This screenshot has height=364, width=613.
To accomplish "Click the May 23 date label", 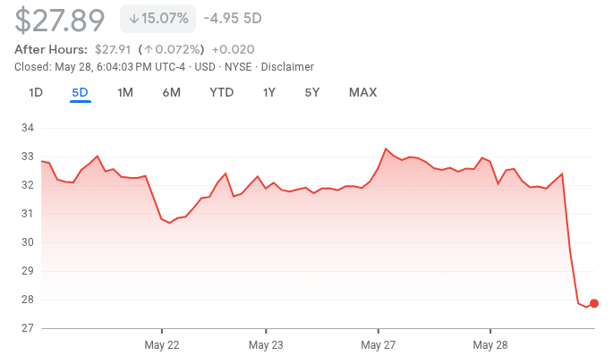I will point(266,344).
